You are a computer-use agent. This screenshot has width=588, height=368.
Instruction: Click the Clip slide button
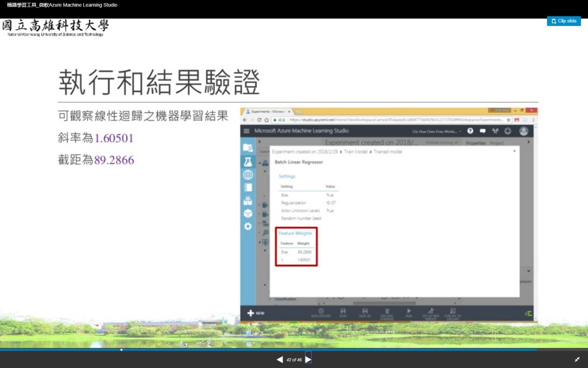563,21
